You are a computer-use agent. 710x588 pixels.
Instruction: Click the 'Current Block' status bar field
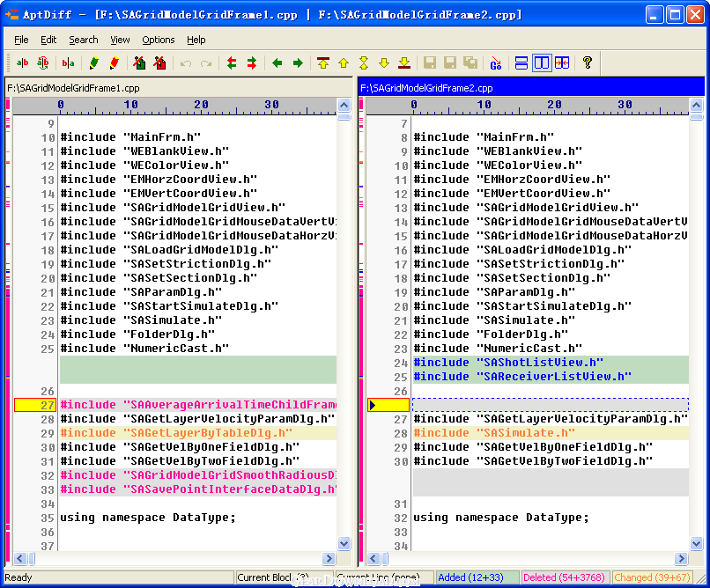[x=284, y=577]
